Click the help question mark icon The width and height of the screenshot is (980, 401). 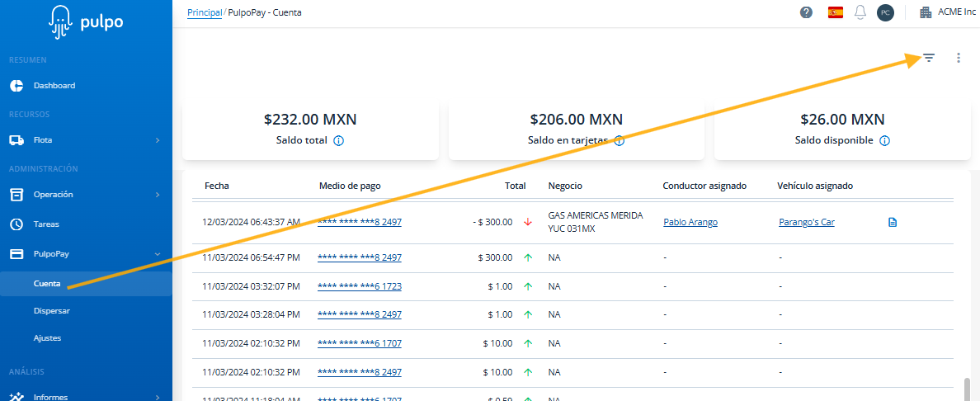tap(806, 12)
